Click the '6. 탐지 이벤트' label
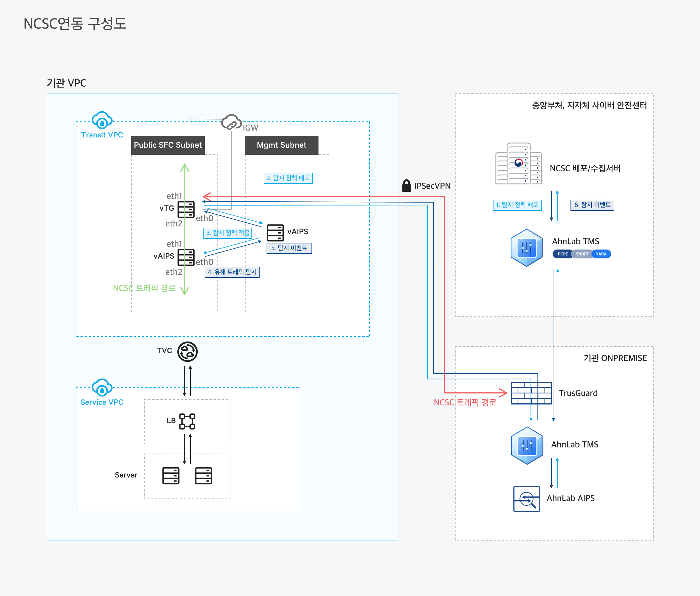This screenshot has width=700, height=596. coord(592,205)
